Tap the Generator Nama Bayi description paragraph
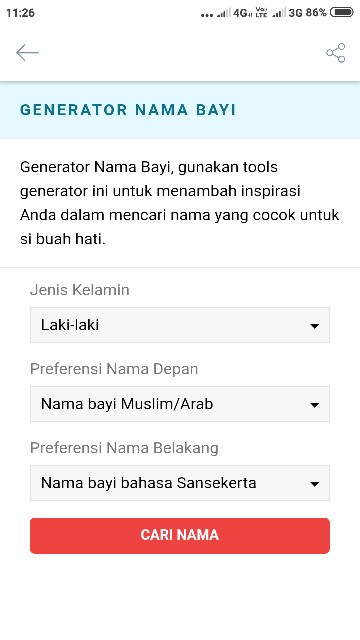This screenshot has width=360, height=640. tap(180, 203)
